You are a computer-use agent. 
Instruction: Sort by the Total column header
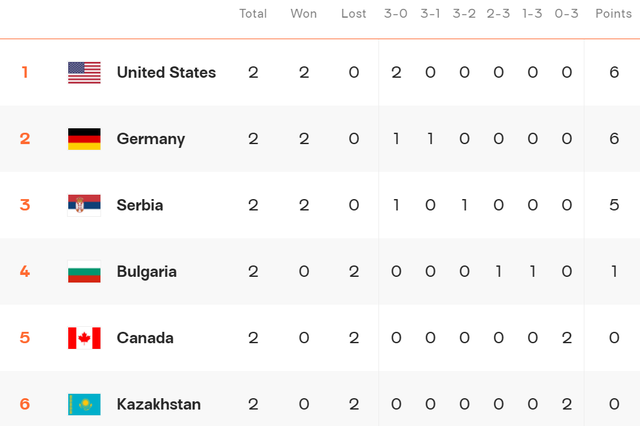[x=253, y=14]
